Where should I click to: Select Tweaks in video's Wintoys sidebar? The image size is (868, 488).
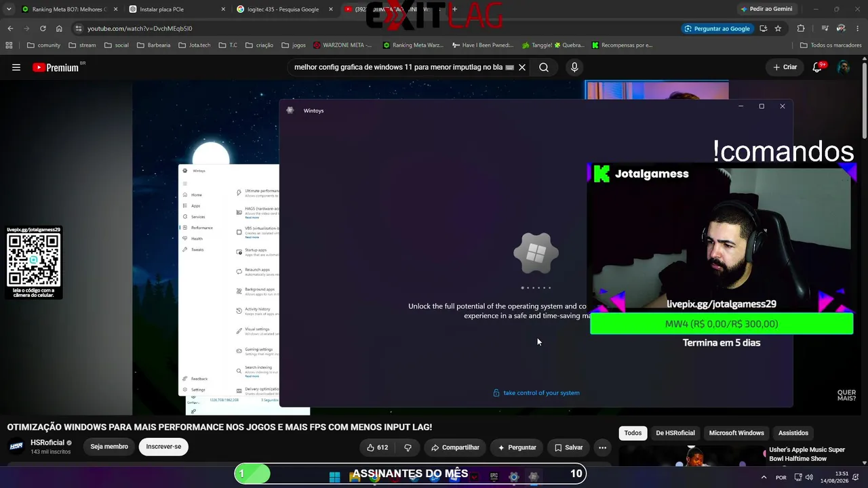click(x=193, y=249)
